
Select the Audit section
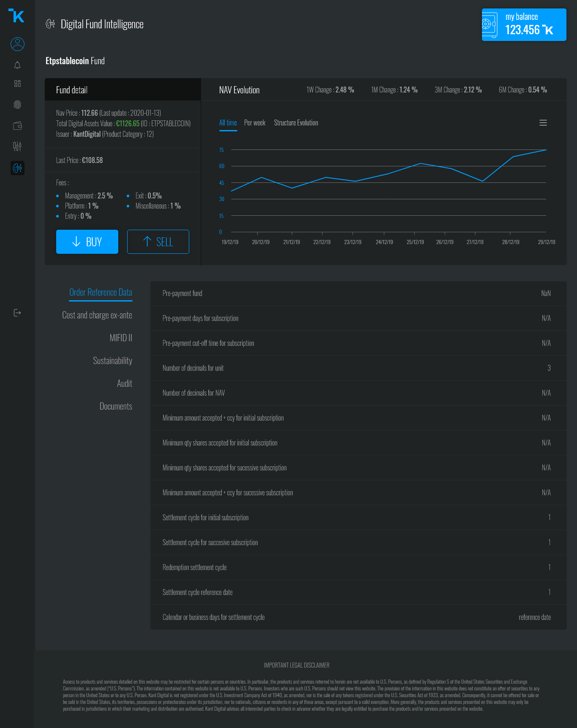click(125, 383)
